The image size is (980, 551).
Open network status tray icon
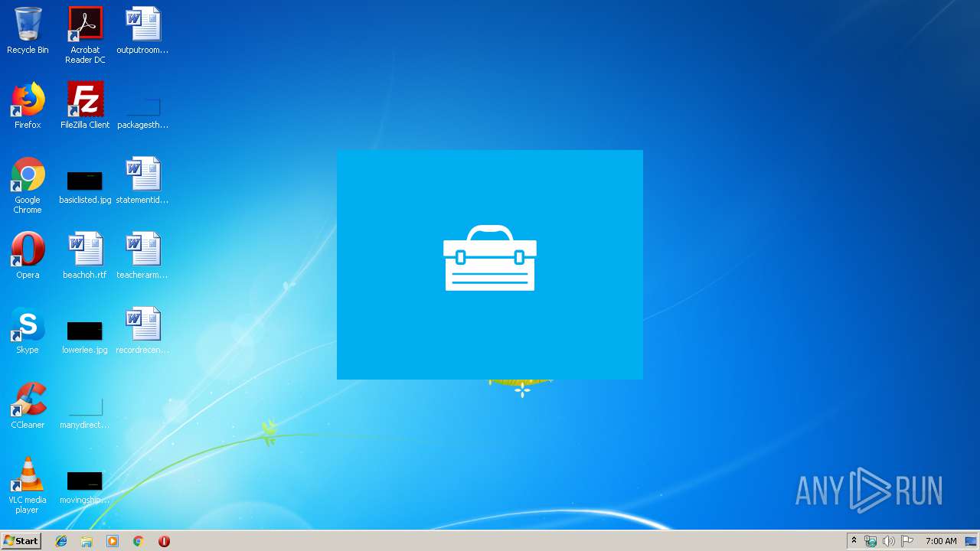871,541
